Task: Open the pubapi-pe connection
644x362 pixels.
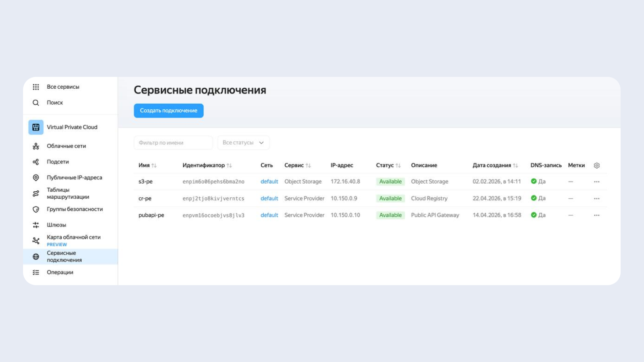Action: coord(152,215)
